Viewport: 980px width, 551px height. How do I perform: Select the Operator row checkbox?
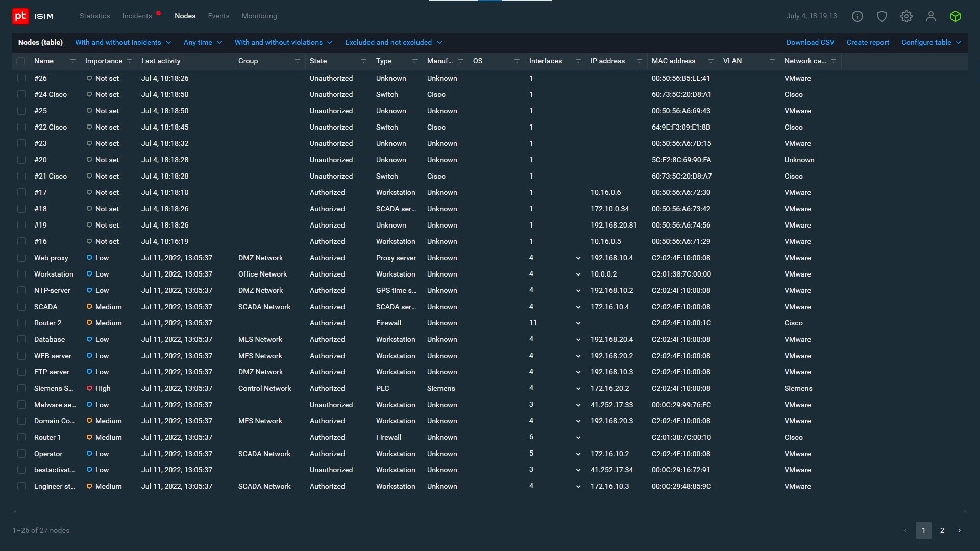pyautogui.click(x=21, y=454)
